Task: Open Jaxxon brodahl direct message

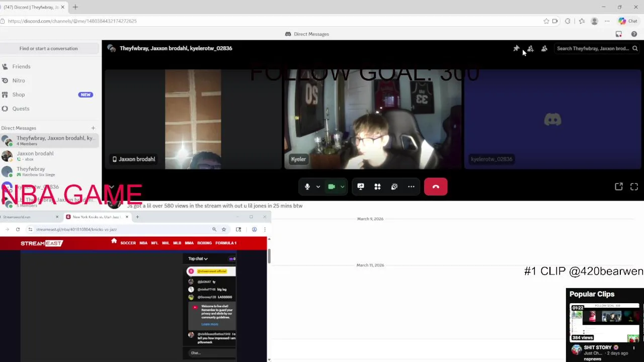Action: (48, 156)
